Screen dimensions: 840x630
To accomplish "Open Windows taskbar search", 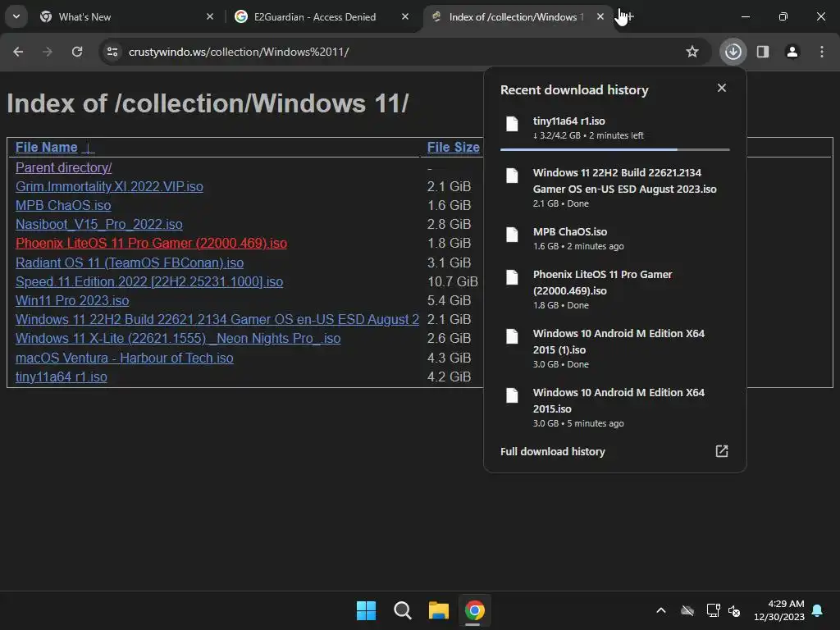I will (402, 610).
